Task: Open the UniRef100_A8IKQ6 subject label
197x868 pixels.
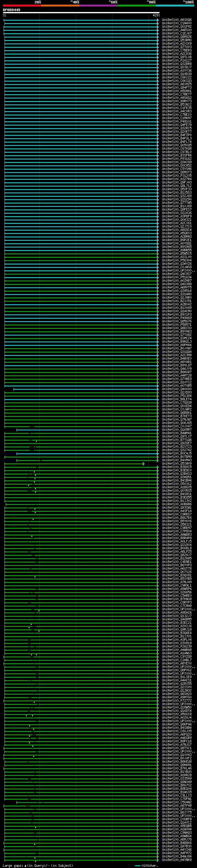Action: pyautogui.click(x=176, y=20)
